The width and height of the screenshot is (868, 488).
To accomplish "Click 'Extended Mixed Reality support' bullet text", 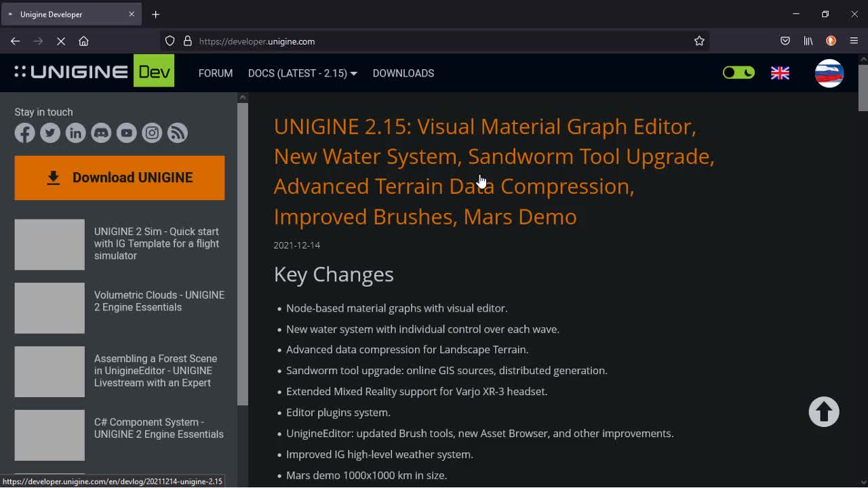I will [x=416, y=391].
